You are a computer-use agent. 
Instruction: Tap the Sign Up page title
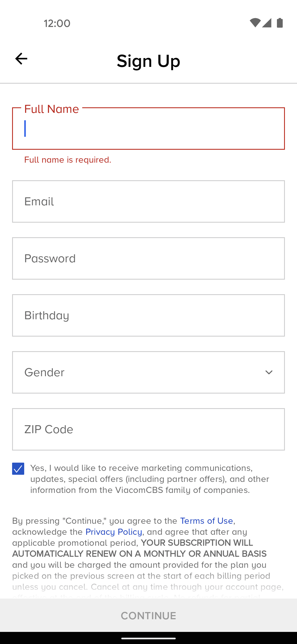(x=148, y=61)
